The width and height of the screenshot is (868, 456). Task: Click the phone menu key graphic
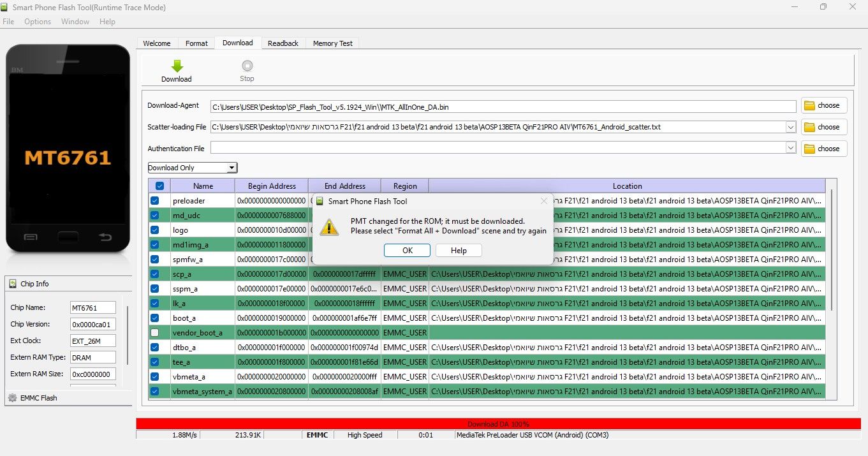tap(31, 237)
